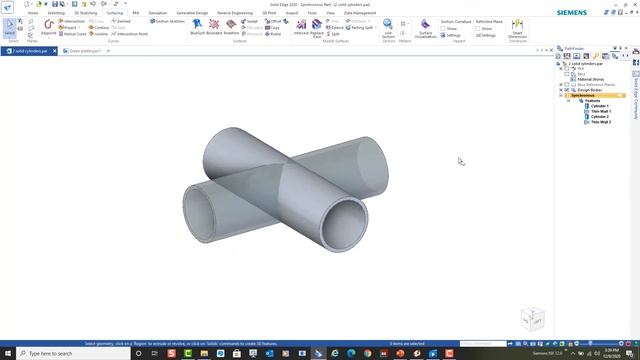Open the Parting Split command
Image resolution: width=640 pixels, height=360 pixels.
[359, 27]
